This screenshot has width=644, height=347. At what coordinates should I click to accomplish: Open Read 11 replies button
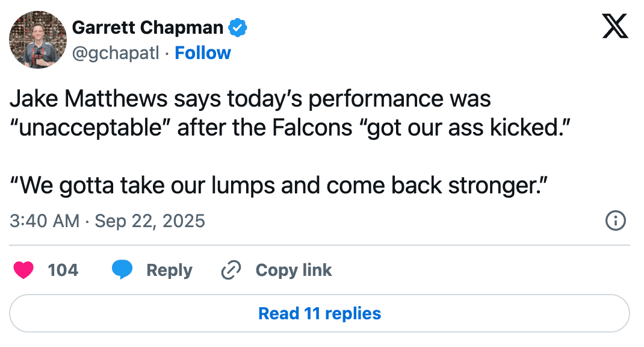click(320, 314)
